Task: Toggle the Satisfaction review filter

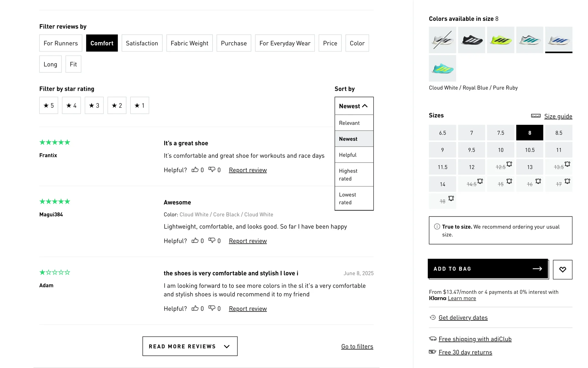Action: [142, 43]
